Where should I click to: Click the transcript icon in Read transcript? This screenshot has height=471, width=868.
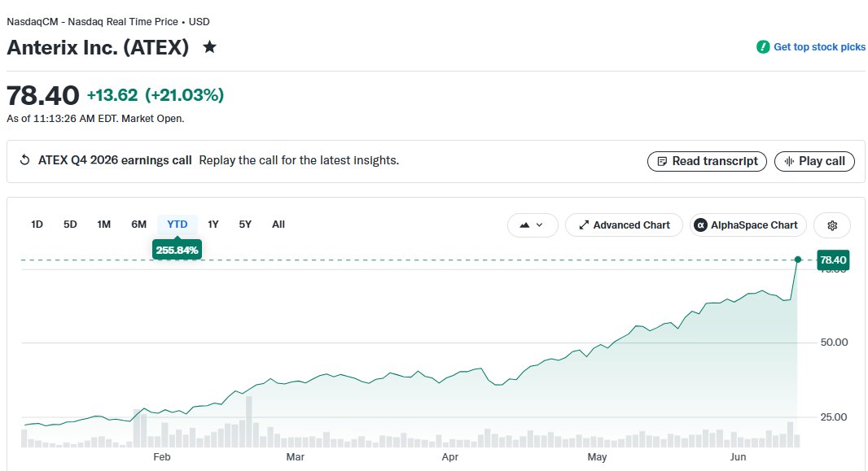[x=662, y=161]
